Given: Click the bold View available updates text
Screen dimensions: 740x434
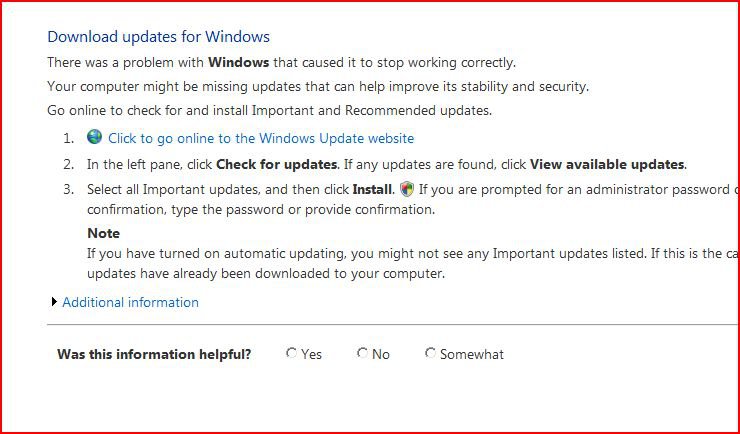Looking at the screenshot, I should point(607,165).
